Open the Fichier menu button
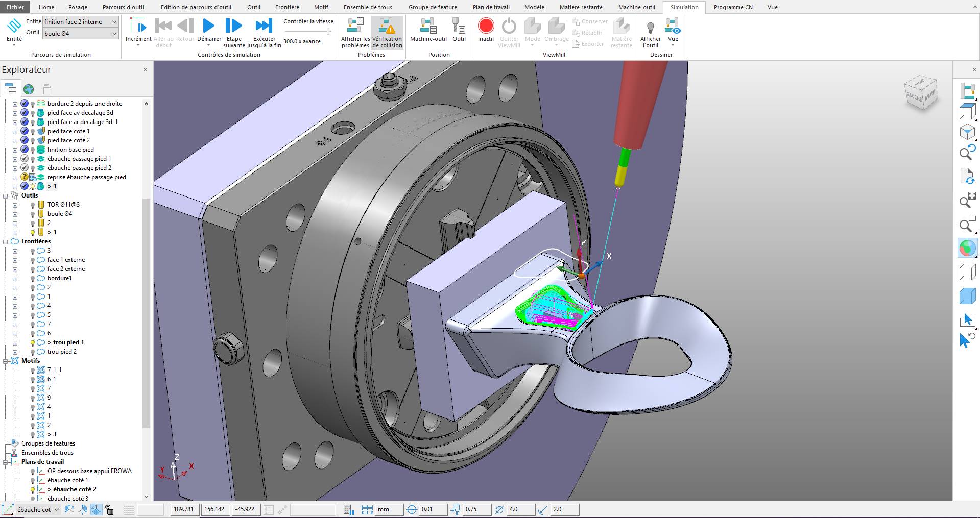This screenshot has width=980, height=518. tap(15, 7)
